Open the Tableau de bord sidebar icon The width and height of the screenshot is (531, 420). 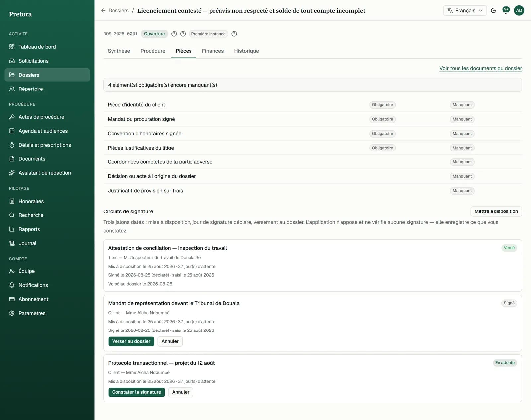coord(12,47)
